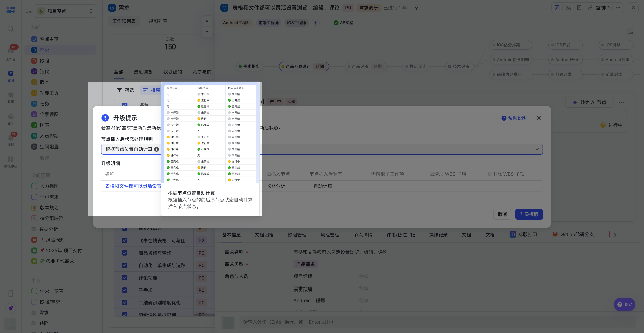Switch to the 最近浏览 tab
644x333 pixels.
pos(143,72)
